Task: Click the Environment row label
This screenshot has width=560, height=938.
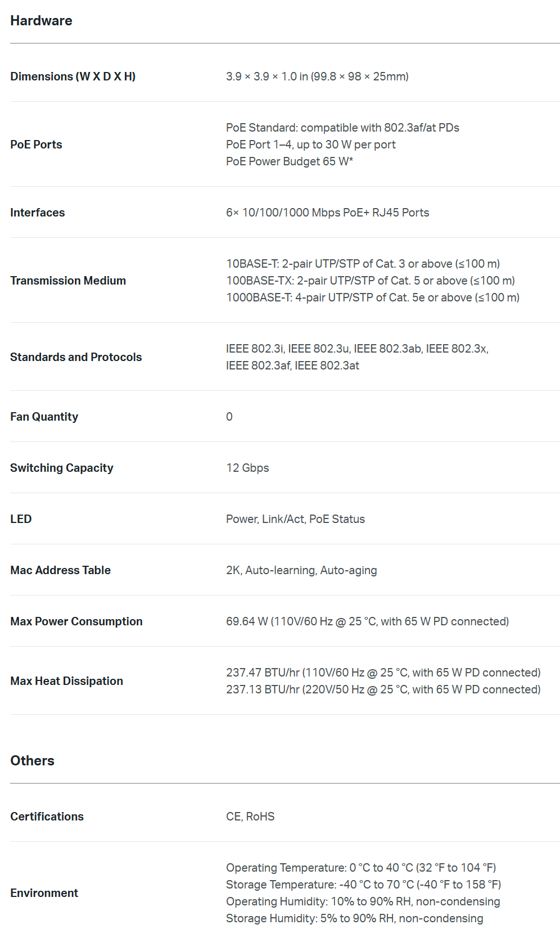Action: pos(44,893)
